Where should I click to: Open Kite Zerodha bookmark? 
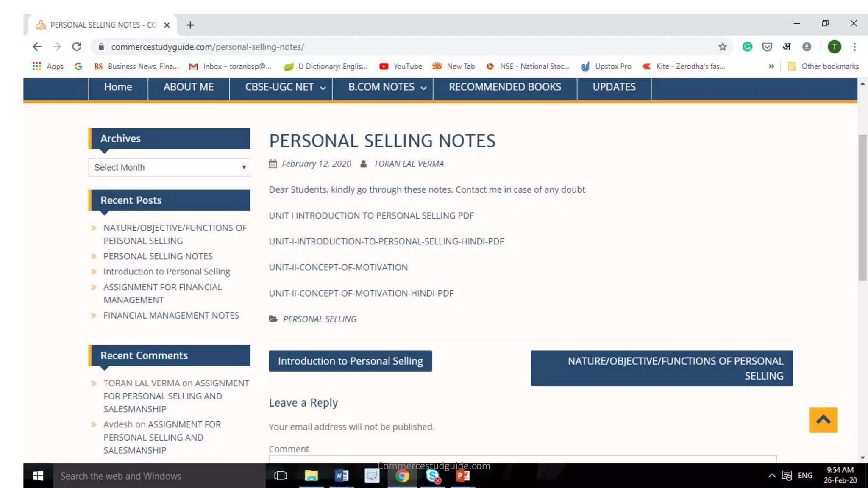(x=684, y=66)
